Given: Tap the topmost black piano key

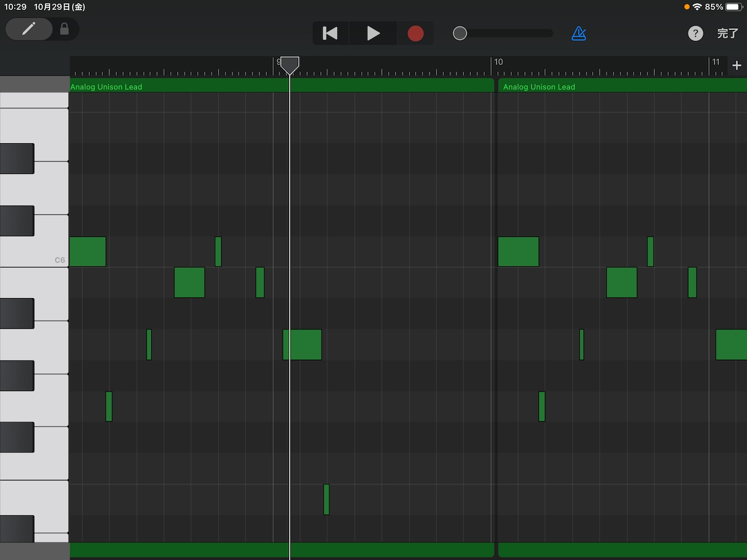Looking at the screenshot, I should 17,159.
